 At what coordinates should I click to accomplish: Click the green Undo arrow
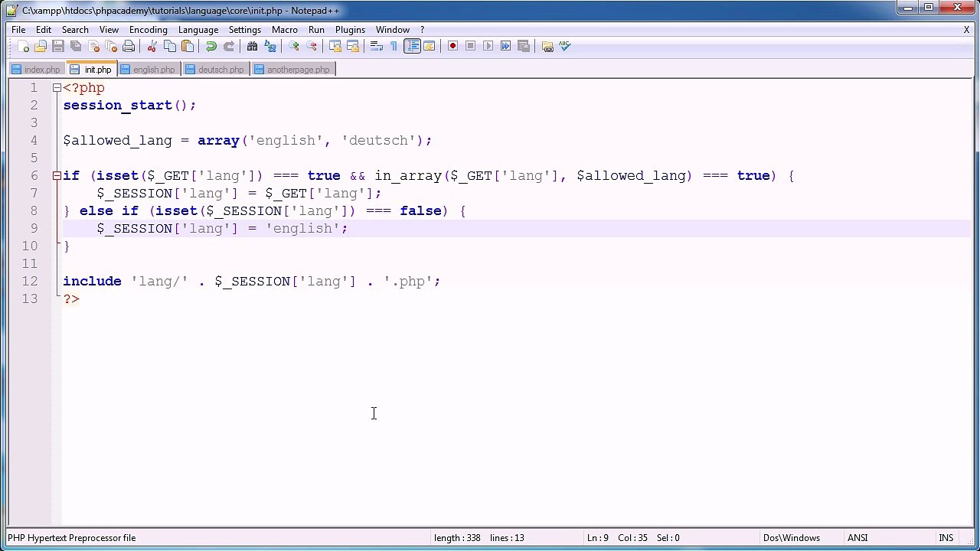pyautogui.click(x=211, y=47)
